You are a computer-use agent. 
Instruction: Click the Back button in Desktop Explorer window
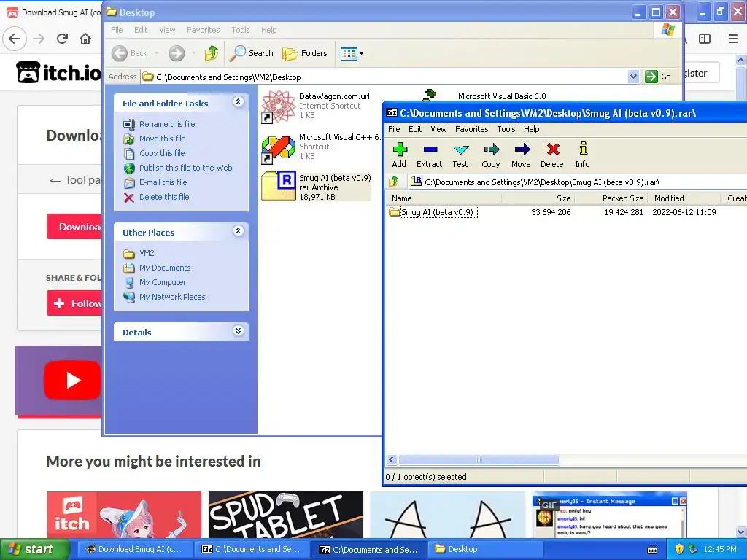tap(131, 53)
